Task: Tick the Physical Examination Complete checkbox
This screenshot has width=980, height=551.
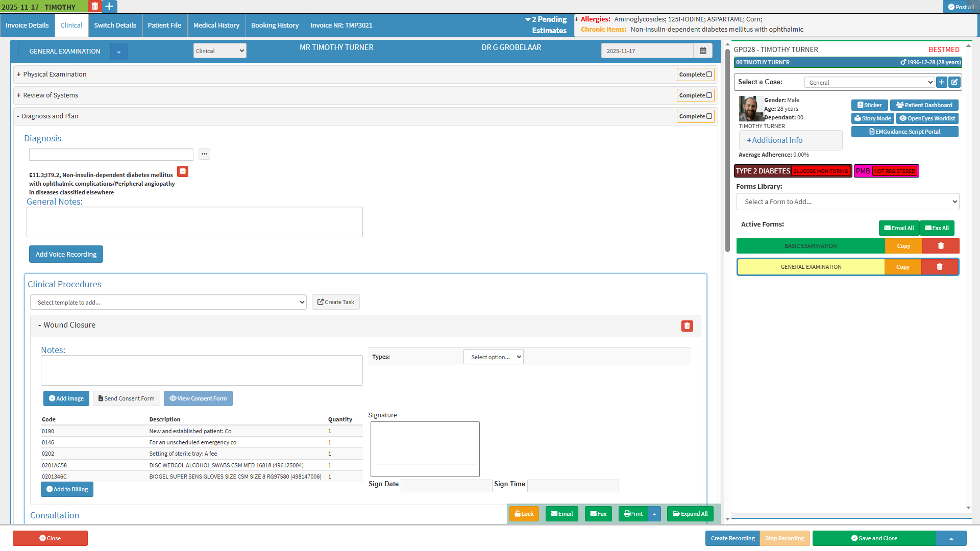Action: [709, 74]
